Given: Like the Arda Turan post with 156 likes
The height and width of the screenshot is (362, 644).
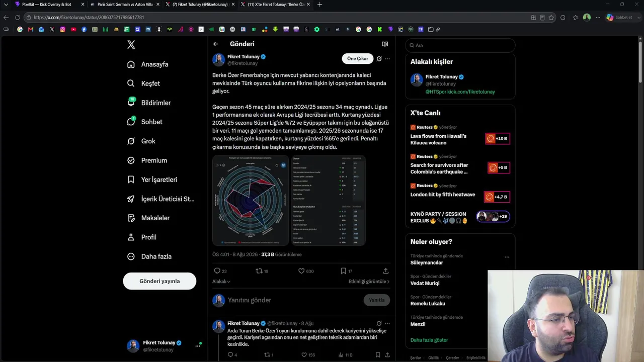Looking at the screenshot, I should [308, 355].
